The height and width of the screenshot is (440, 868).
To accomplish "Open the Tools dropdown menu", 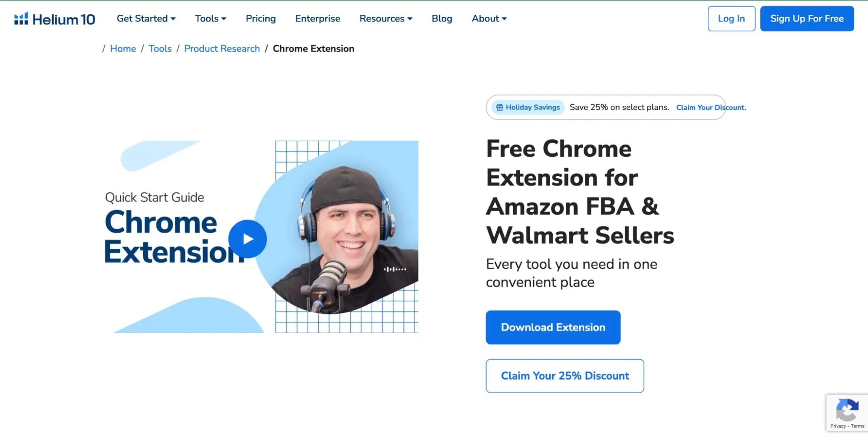I will pyautogui.click(x=211, y=19).
